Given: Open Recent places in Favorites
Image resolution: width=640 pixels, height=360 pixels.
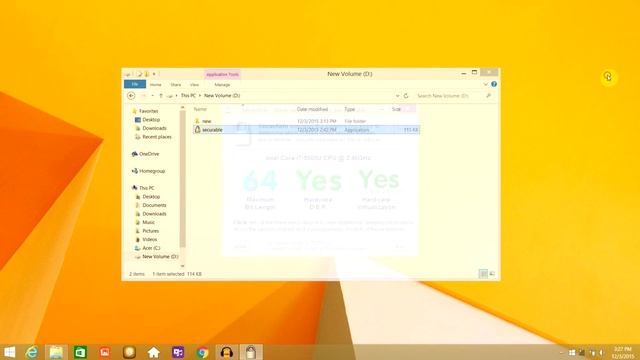Looking at the screenshot, I should tap(156, 137).
